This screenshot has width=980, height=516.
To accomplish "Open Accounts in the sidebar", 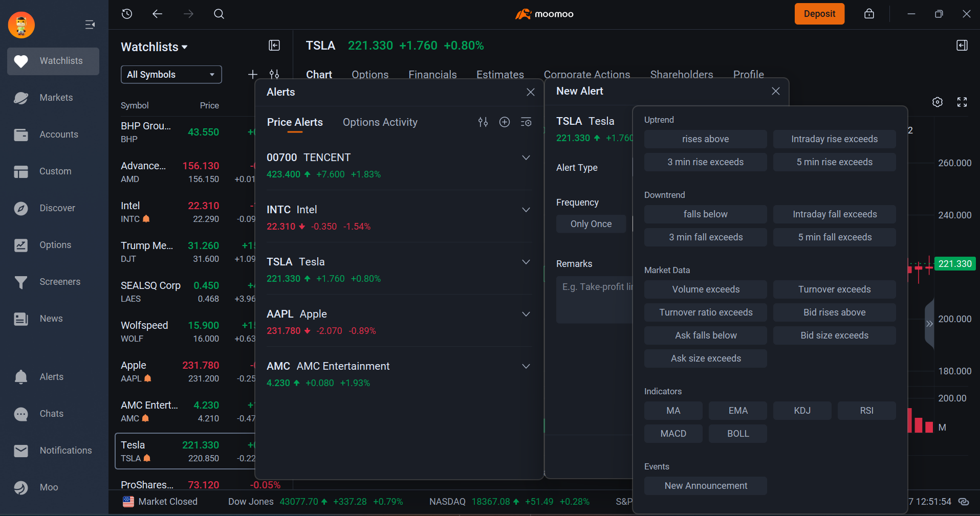I will pyautogui.click(x=53, y=134).
